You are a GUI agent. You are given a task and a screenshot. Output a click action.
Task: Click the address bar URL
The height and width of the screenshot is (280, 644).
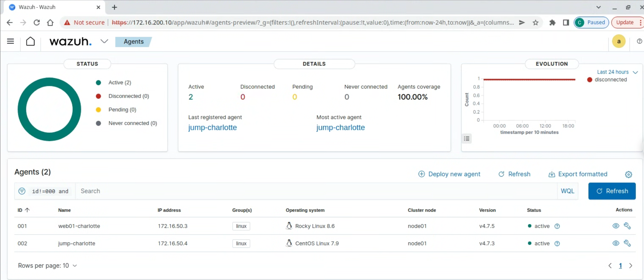pos(313,23)
